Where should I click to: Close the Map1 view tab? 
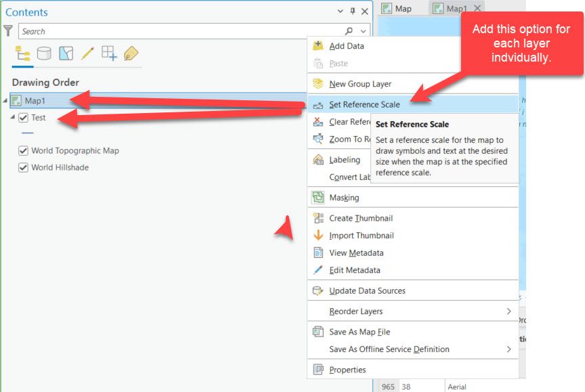477,8
